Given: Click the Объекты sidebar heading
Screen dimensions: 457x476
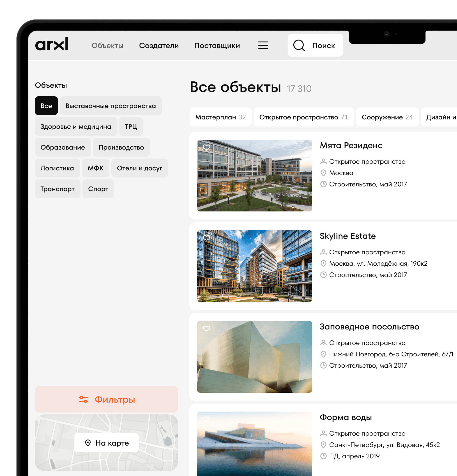Looking at the screenshot, I should pos(51,85).
